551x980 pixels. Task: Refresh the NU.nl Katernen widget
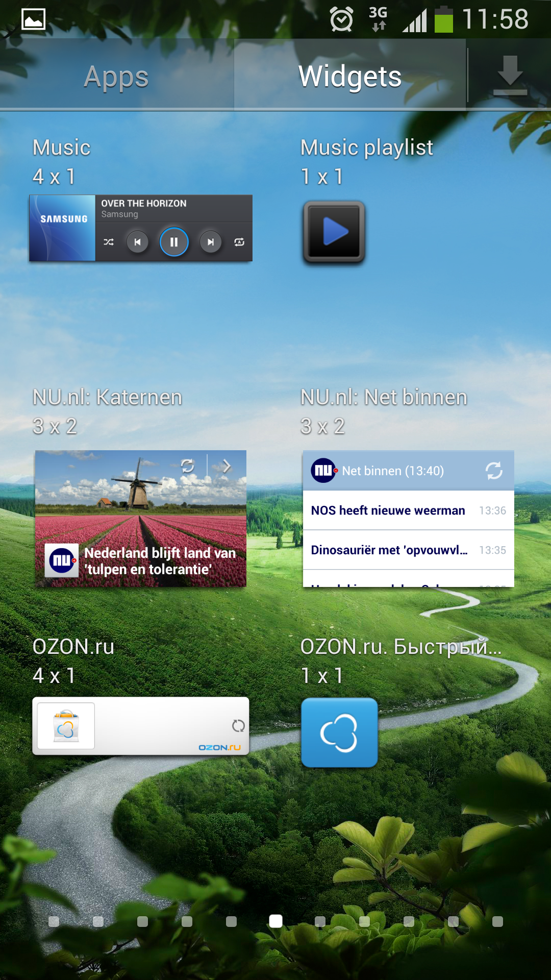click(188, 465)
